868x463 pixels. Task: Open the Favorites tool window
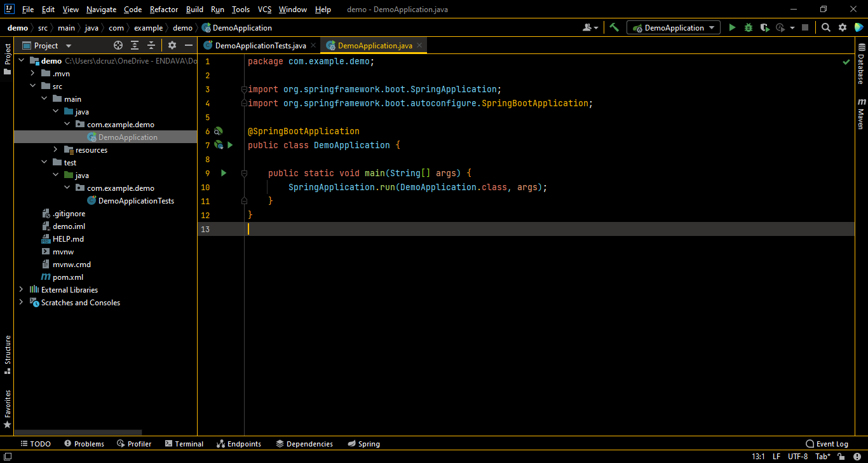(x=8, y=408)
